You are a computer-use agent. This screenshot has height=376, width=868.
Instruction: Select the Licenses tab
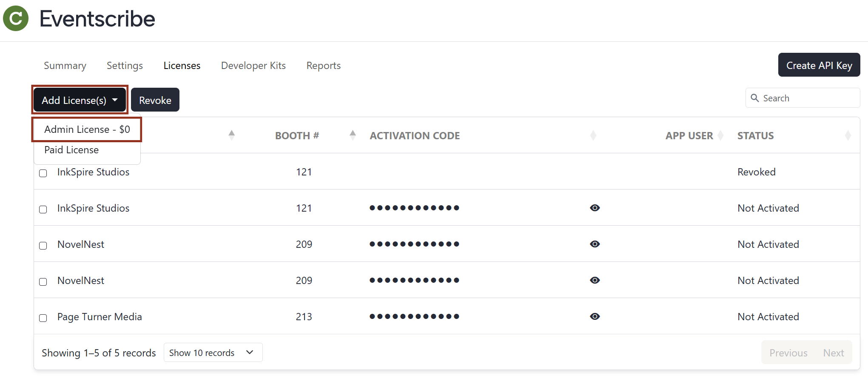pyautogui.click(x=182, y=66)
